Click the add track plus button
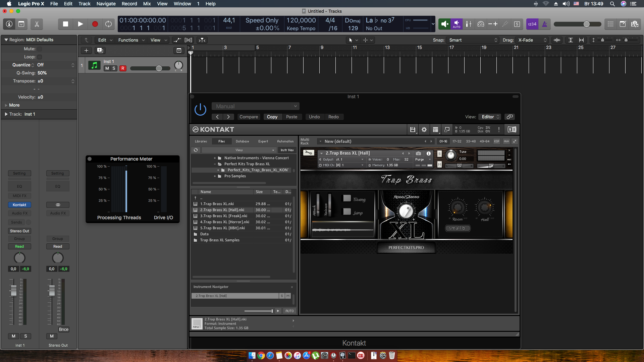Screen dimensions: 644x362 pos(86,50)
